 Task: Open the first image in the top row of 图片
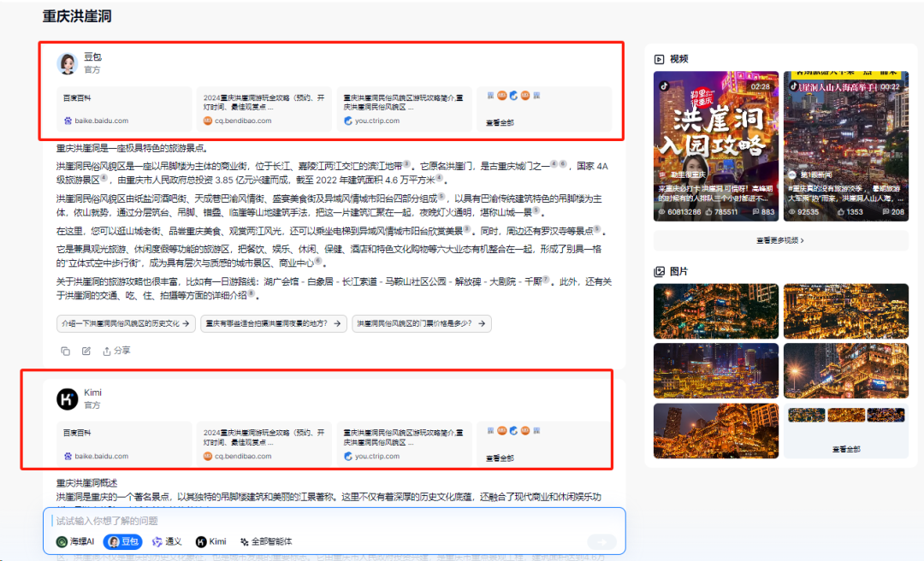(x=716, y=311)
